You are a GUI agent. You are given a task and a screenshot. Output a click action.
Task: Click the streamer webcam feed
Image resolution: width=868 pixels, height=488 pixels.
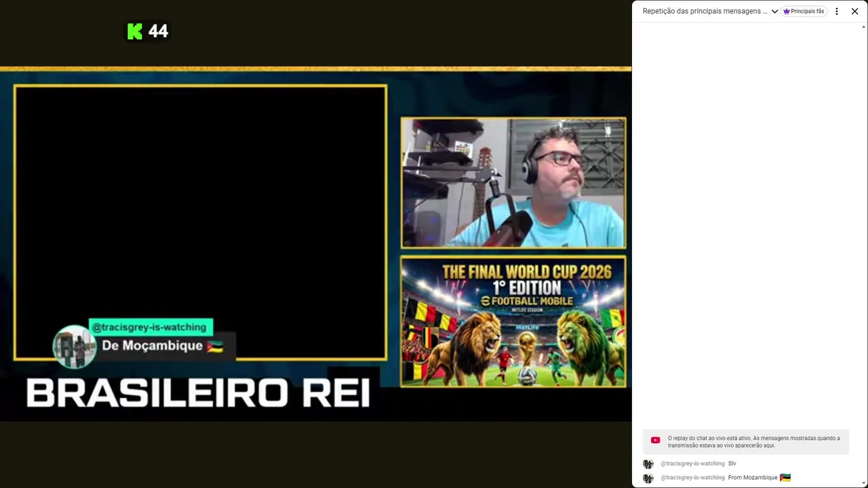(x=513, y=183)
